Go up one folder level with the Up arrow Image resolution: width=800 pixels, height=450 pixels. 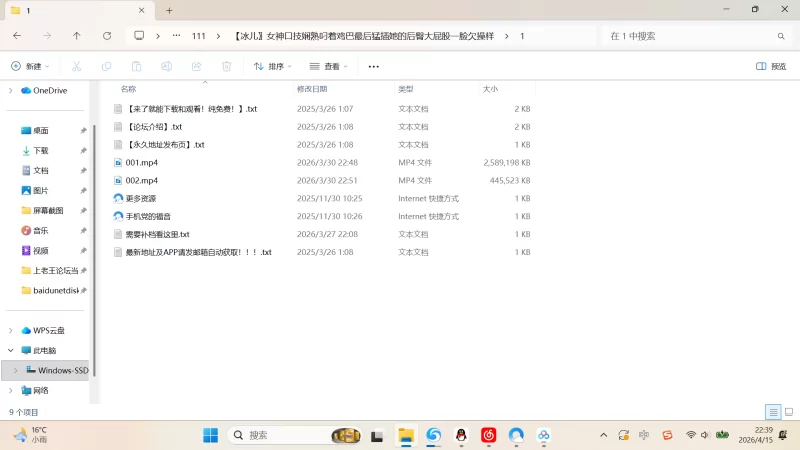click(x=77, y=35)
